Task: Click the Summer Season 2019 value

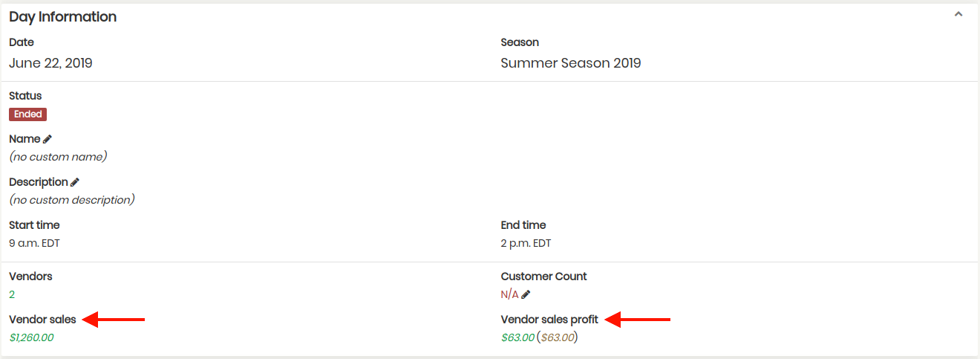Action: [570, 63]
